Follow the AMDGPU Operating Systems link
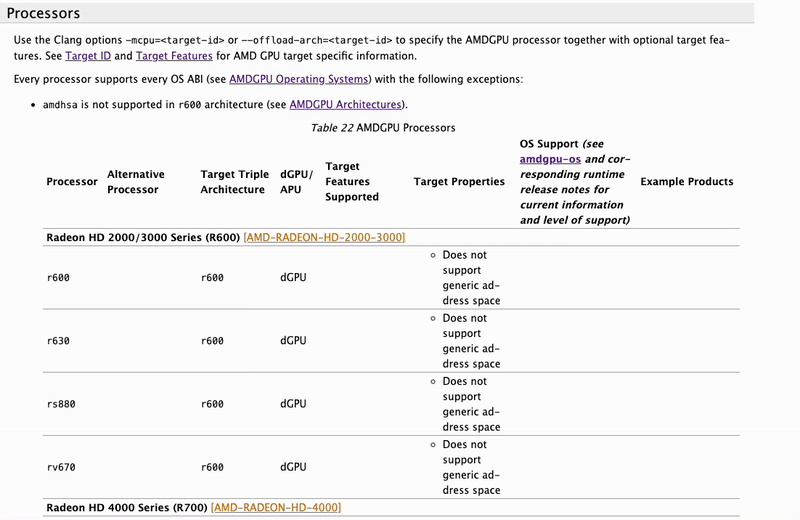This screenshot has height=520, width=800. point(299,79)
